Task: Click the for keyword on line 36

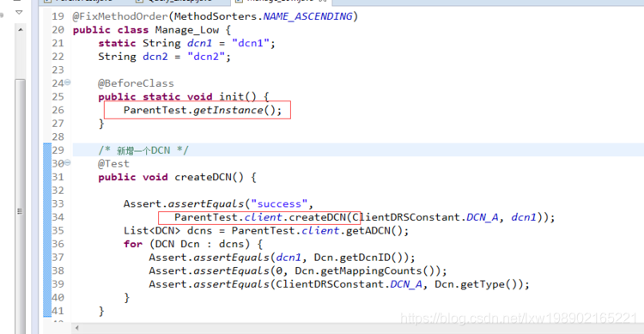Action: (x=133, y=244)
